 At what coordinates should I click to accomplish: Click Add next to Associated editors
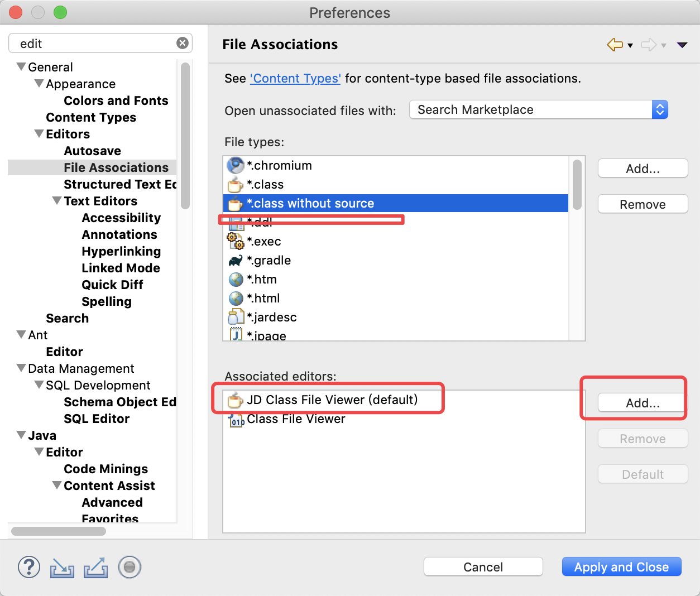click(642, 402)
